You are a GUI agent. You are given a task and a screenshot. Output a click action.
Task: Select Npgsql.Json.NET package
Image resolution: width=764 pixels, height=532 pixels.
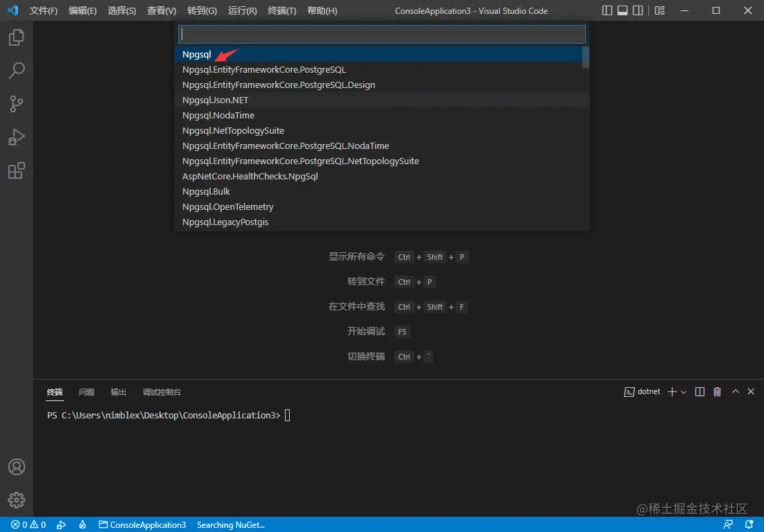[x=379, y=100]
